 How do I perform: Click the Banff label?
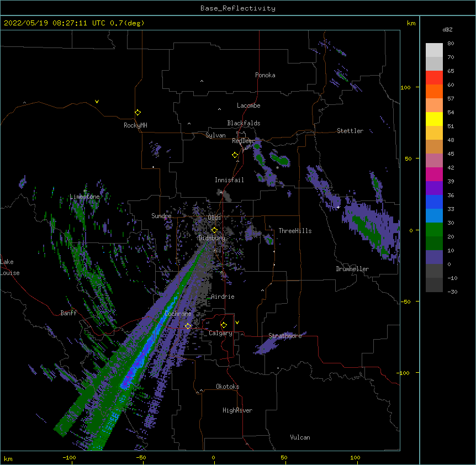click(x=68, y=313)
